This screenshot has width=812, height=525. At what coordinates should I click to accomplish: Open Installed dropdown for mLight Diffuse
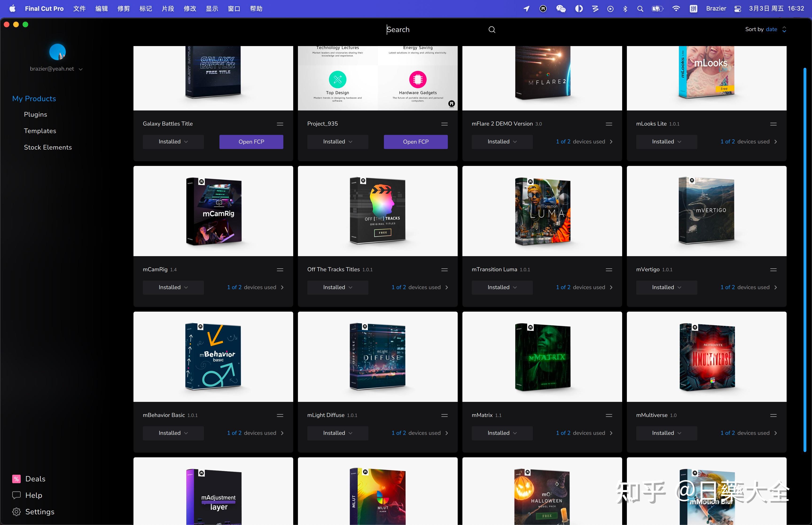pyautogui.click(x=337, y=433)
